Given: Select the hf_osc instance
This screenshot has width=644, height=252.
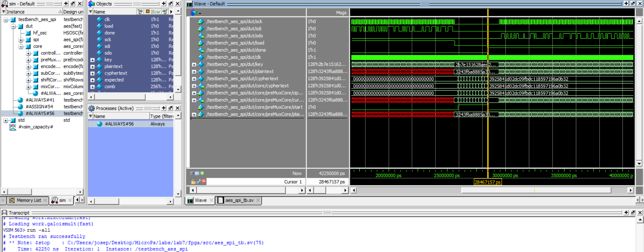Looking at the screenshot, I should click(40, 33).
